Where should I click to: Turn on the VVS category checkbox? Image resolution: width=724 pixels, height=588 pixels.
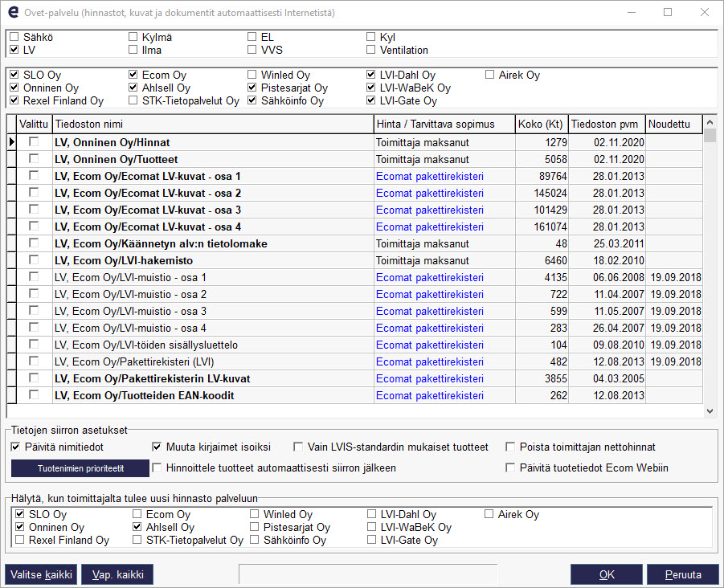pos(252,50)
